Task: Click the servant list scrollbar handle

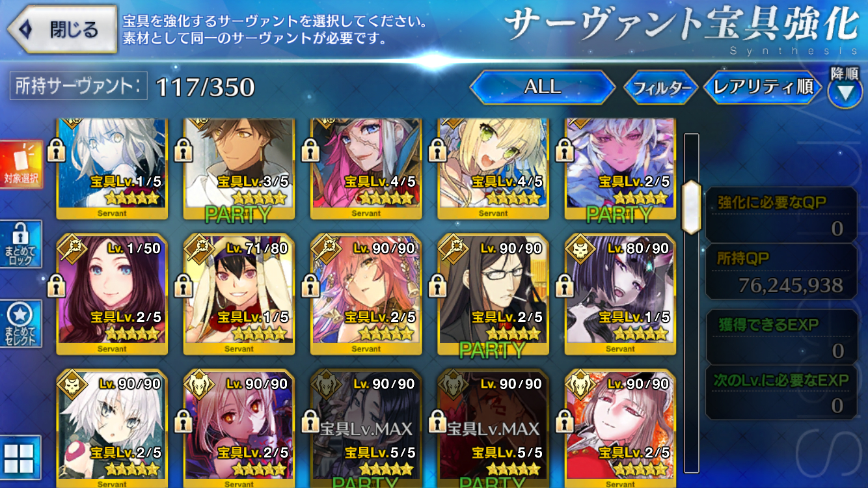Action: coord(690,207)
